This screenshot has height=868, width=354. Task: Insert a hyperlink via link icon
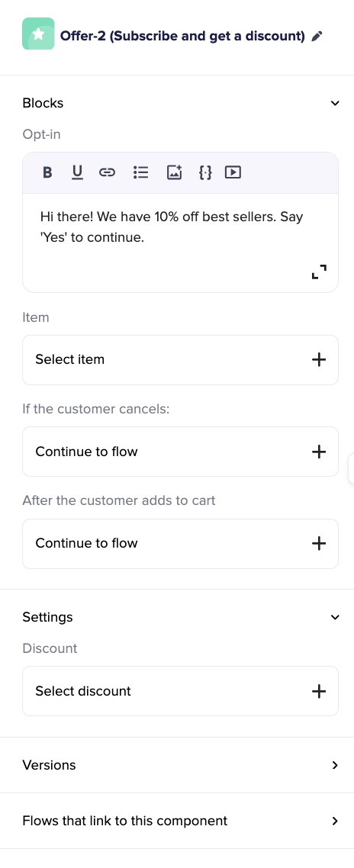tap(106, 172)
